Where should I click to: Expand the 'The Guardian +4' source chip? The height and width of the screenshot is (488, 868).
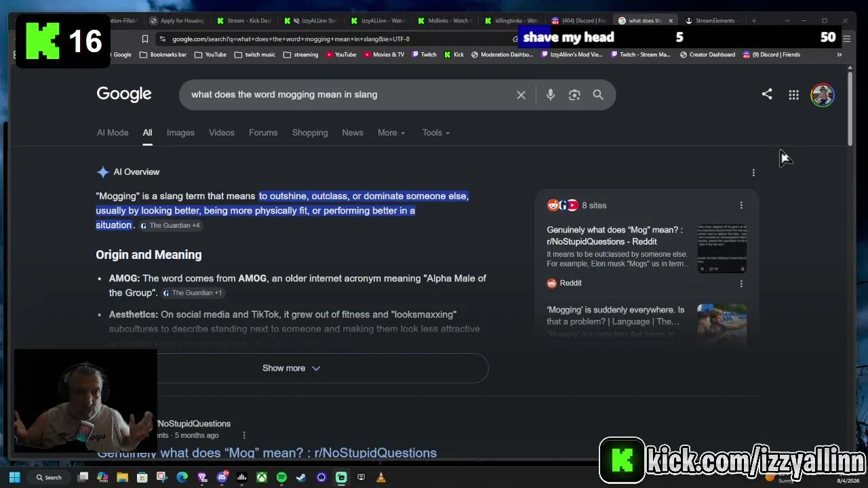tap(170, 225)
